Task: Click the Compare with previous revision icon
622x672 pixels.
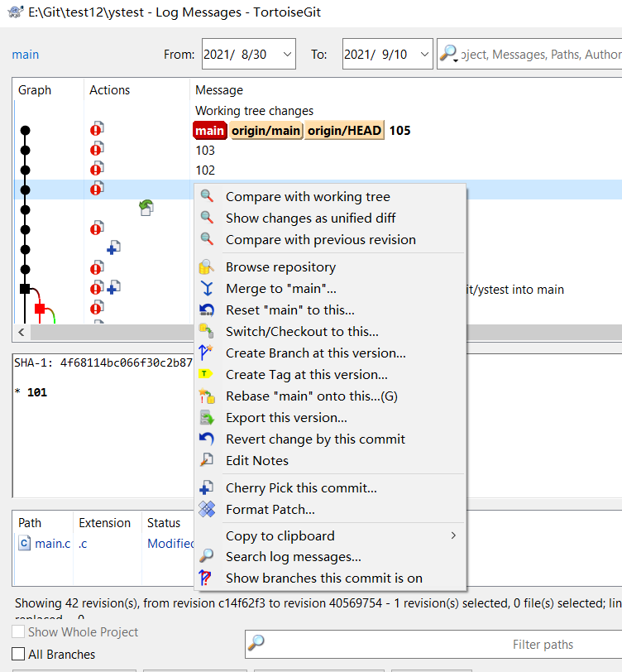Action: point(207,239)
